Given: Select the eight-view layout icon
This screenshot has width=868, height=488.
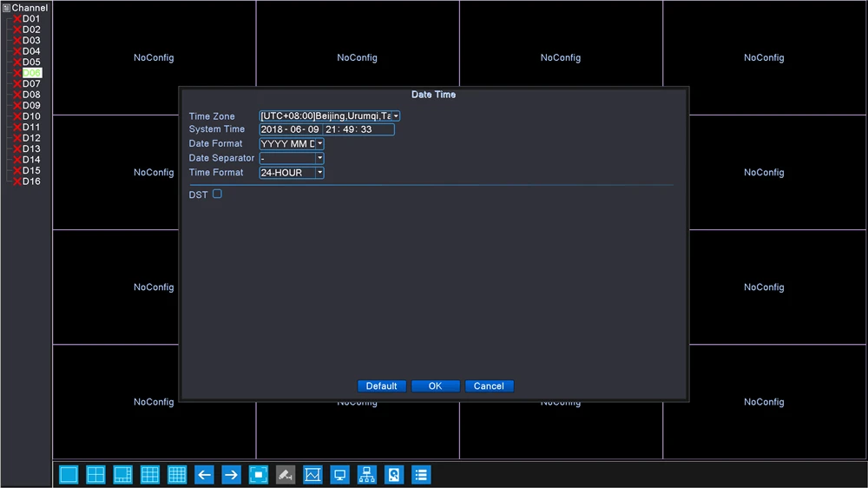Looking at the screenshot, I should click(x=123, y=475).
